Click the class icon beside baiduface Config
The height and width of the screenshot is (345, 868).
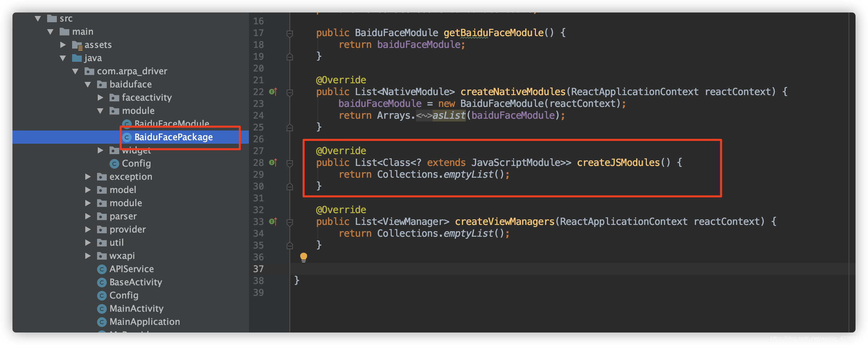pyautogui.click(x=114, y=163)
